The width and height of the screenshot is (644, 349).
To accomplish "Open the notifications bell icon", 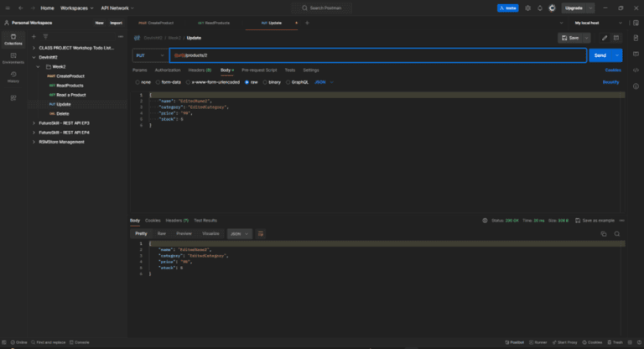I will pos(540,8).
